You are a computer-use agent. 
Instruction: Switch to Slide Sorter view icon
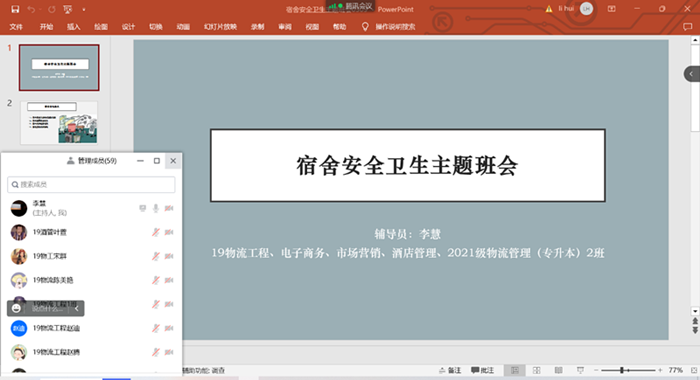(537, 370)
